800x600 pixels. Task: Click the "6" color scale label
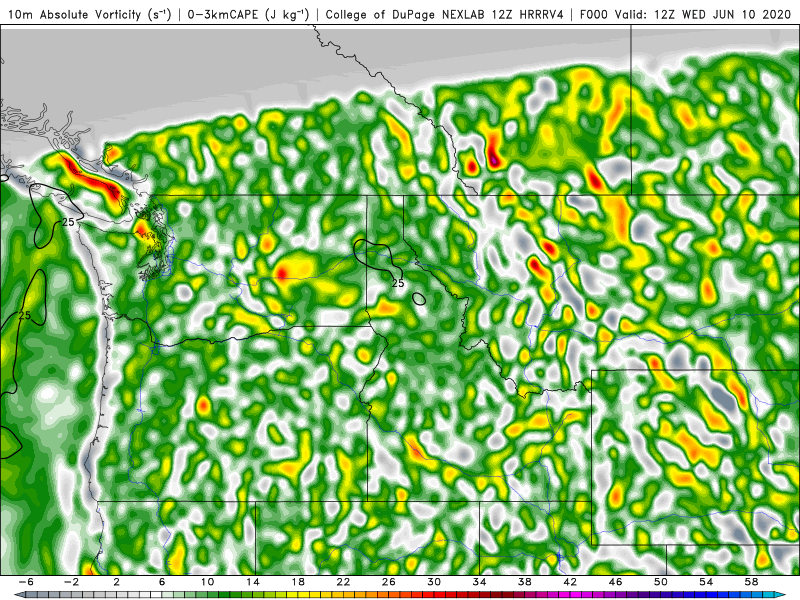[162, 582]
